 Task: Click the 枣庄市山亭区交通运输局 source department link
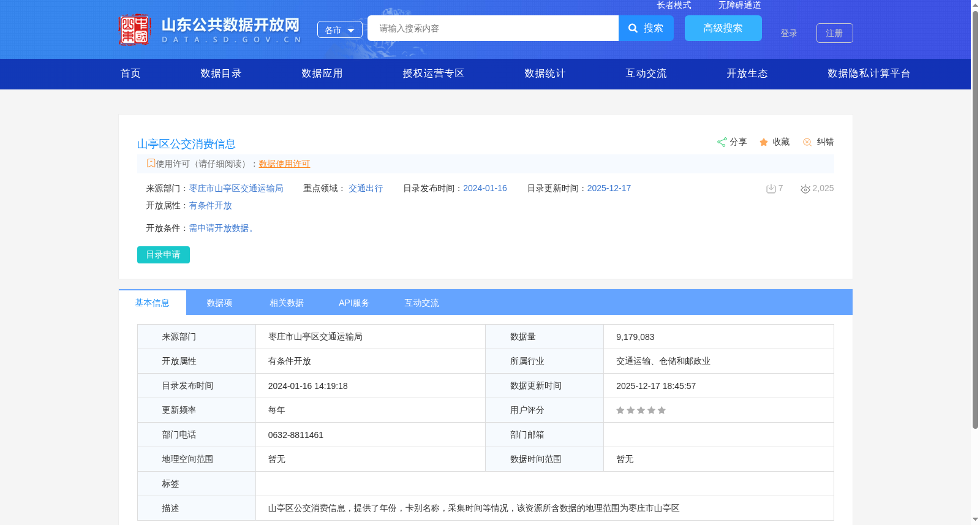click(236, 188)
